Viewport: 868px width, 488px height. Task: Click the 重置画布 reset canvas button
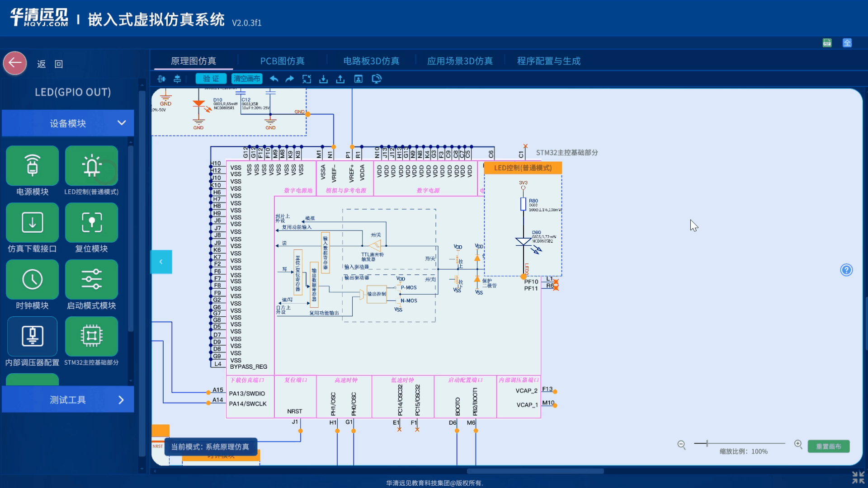(828, 446)
